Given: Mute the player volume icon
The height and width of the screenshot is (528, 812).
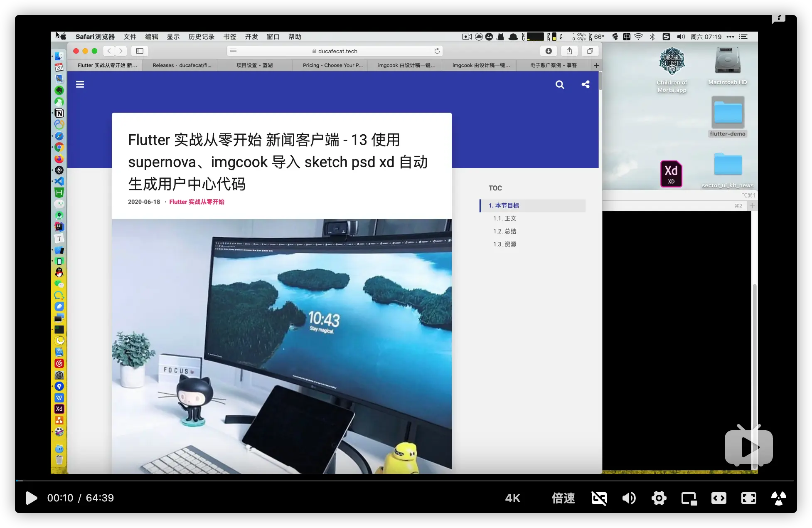Looking at the screenshot, I should (x=629, y=498).
